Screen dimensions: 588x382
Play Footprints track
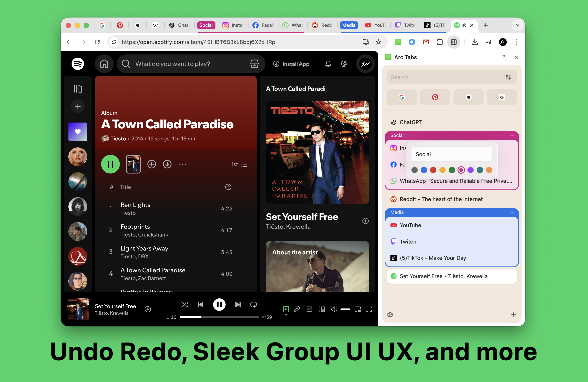coord(176,230)
